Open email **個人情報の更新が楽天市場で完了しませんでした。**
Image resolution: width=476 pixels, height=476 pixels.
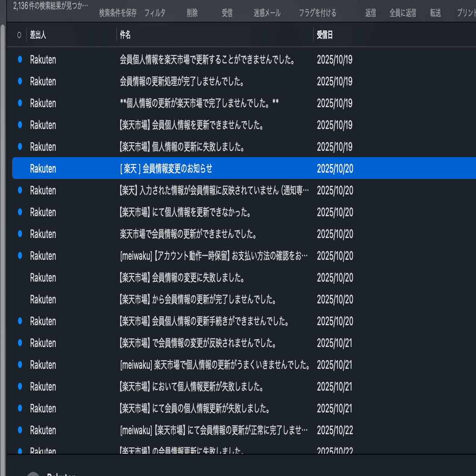pos(244,103)
